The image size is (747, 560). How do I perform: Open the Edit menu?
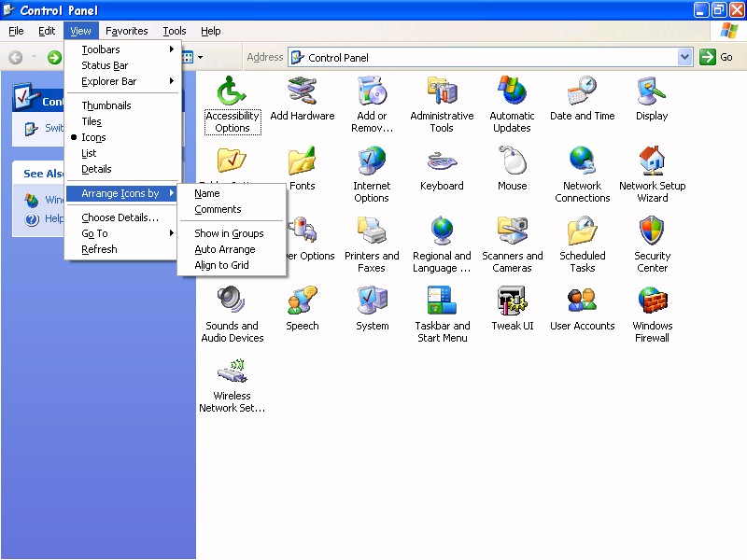[47, 31]
